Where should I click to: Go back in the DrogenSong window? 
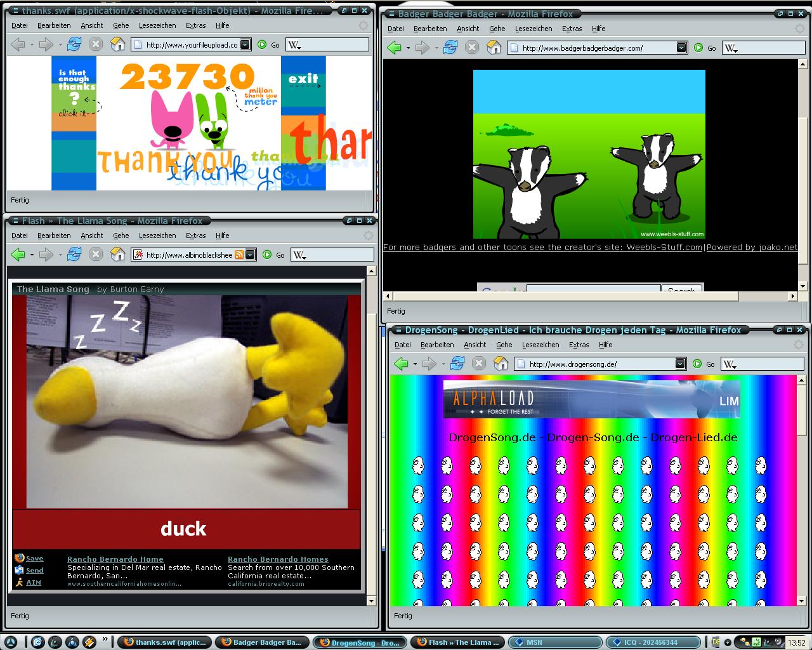tap(401, 364)
